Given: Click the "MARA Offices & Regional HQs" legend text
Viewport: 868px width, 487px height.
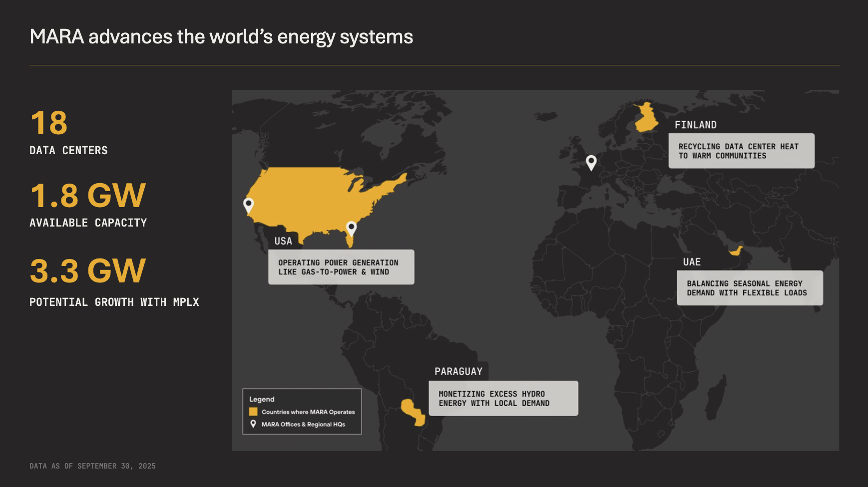Looking at the screenshot, I should pos(303,424).
